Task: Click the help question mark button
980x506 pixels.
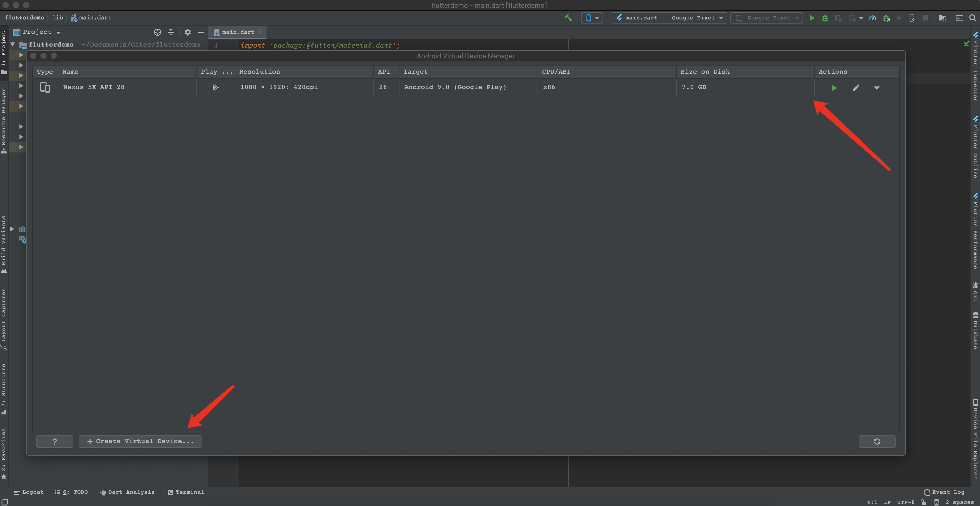Action: click(x=54, y=441)
